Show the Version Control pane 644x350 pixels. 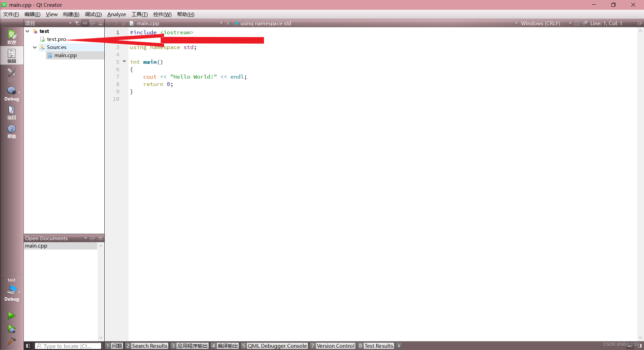coord(332,346)
